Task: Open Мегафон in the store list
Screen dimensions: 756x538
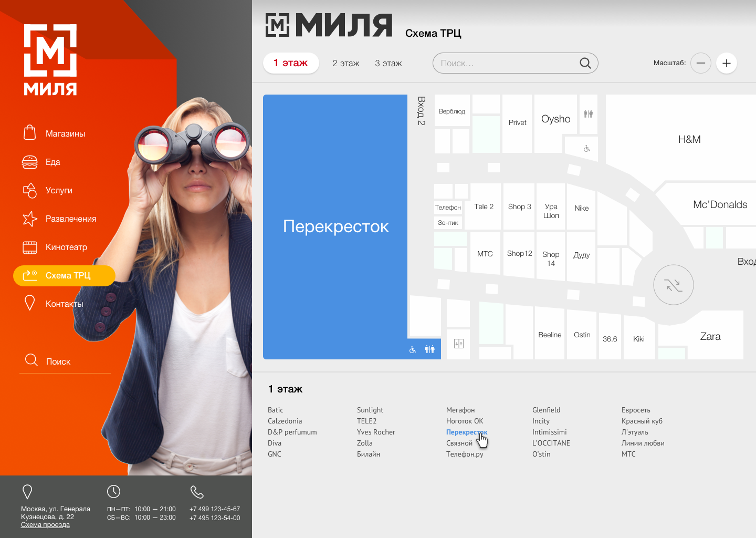Action: [x=460, y=410]
